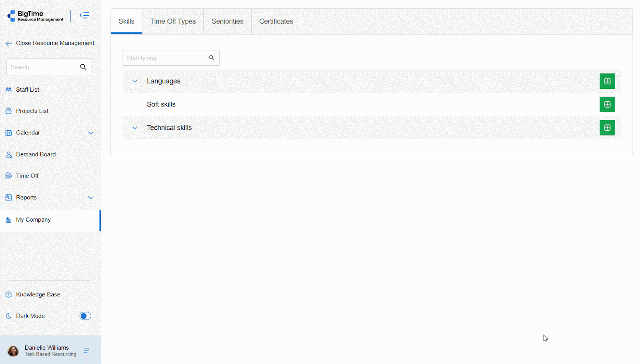640x364 pixels.
Task: Collapse the sidebar with the menu arrow icon
Action: coord(84,16)
